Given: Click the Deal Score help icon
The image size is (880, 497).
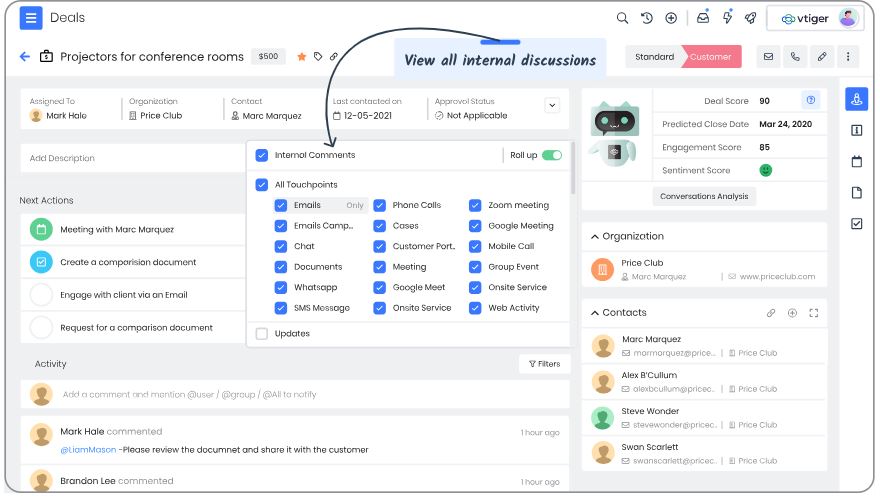Looking at the screenshot, I should point(810,100).
